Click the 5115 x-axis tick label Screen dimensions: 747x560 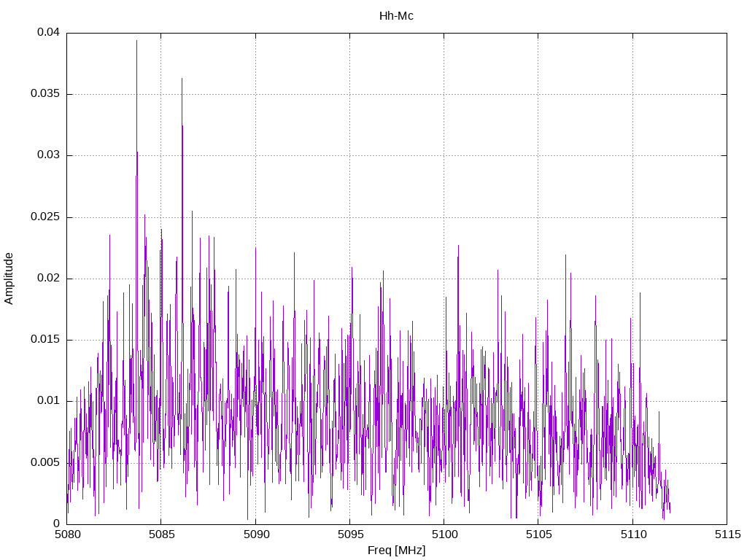(727, 534)
